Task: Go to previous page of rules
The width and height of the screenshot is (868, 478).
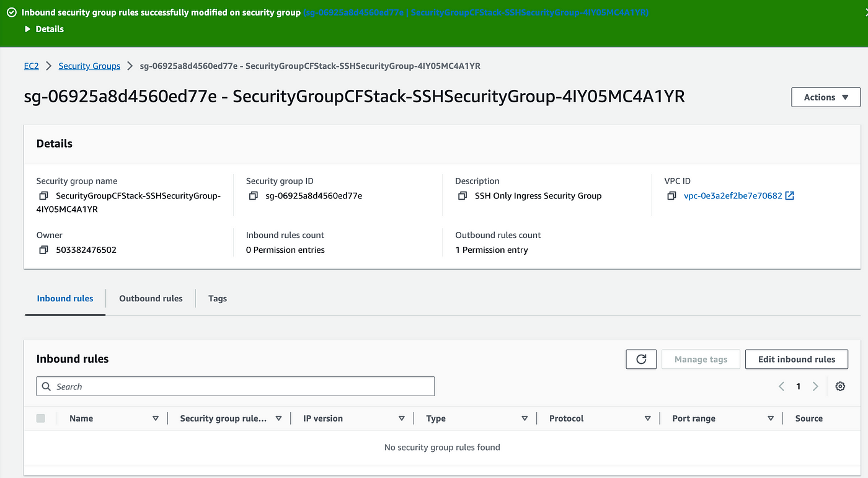Action: [x=781, y=386]
